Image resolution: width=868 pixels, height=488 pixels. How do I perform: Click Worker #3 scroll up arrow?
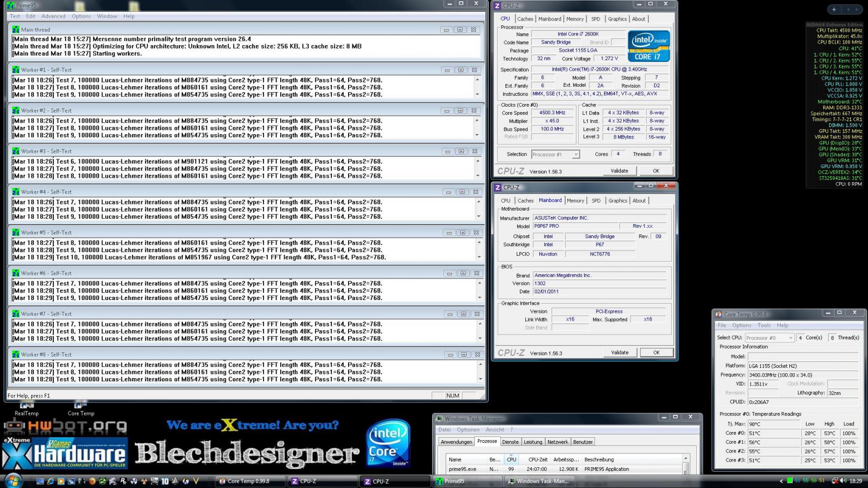coord(478,161)
